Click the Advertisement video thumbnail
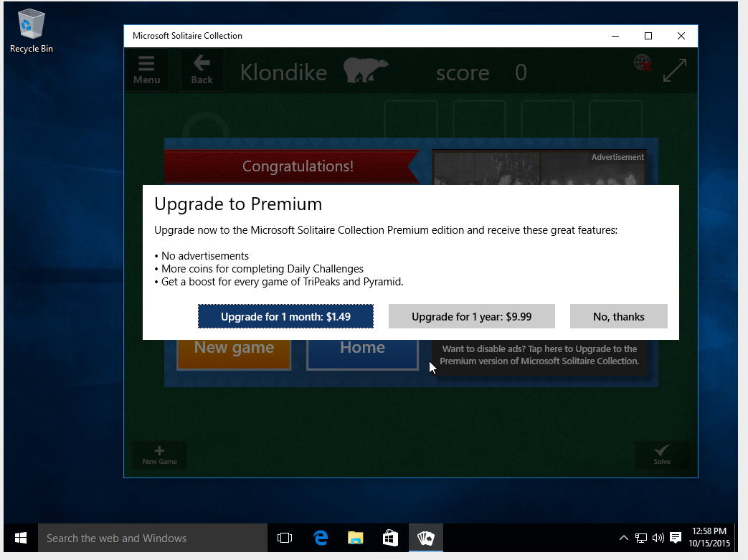This screenshot has width=748, height=560. click(x=539, y=168)
